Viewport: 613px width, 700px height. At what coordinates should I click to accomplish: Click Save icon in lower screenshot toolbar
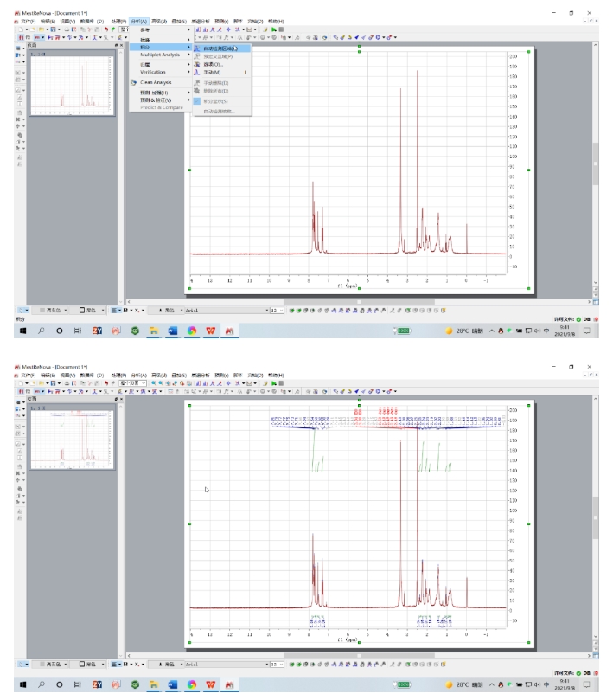pyautogui.click(x=53, y=383)
